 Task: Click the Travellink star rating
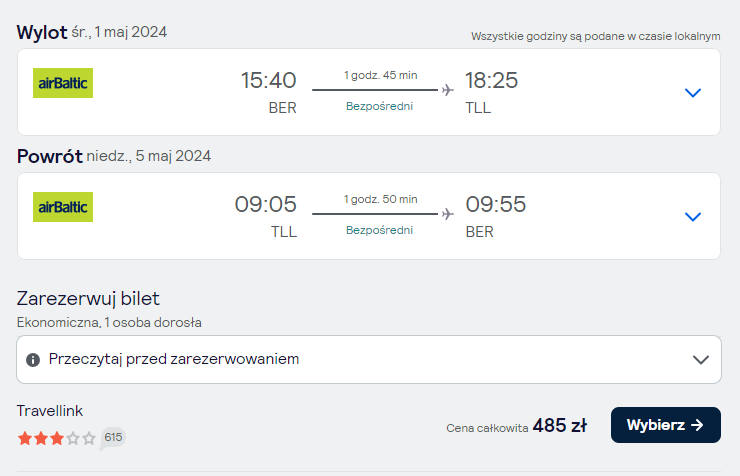tap(56, 438)
